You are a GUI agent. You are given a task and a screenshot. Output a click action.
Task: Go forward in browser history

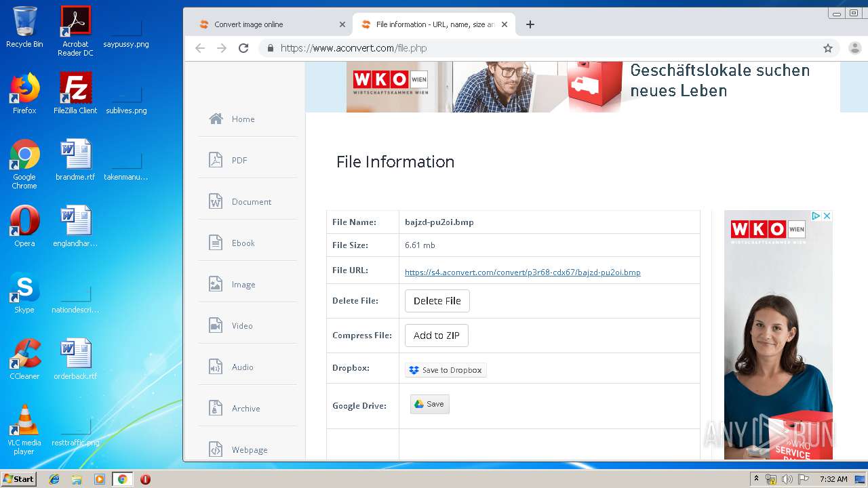tap(222, 48)
